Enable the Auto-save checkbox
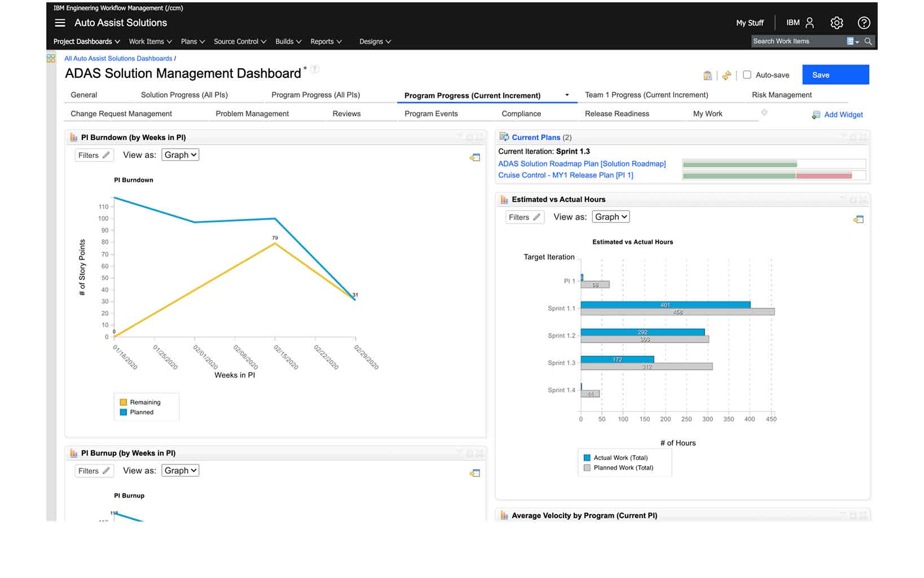The image size is (924, 578). point(747,75)
